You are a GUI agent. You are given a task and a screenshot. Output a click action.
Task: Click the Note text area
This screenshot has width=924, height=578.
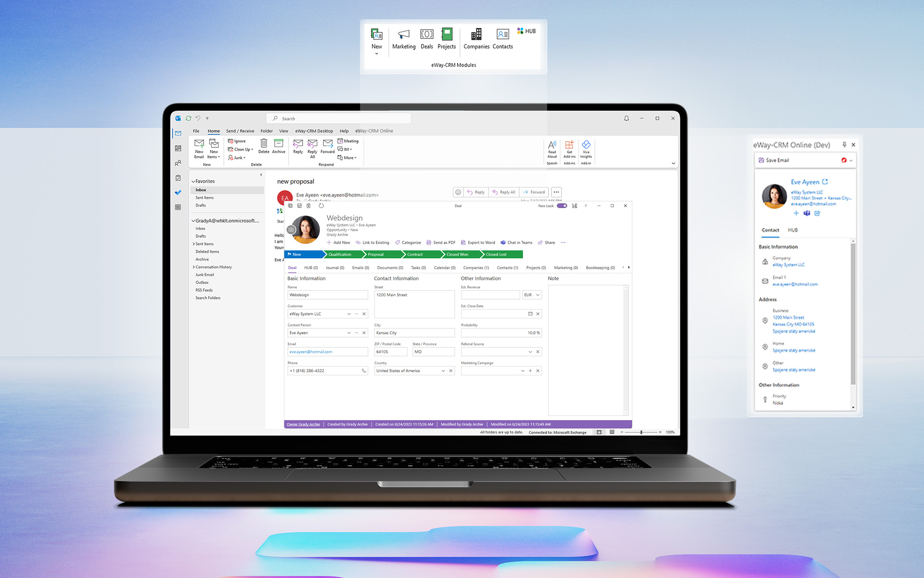coord(586,350)
